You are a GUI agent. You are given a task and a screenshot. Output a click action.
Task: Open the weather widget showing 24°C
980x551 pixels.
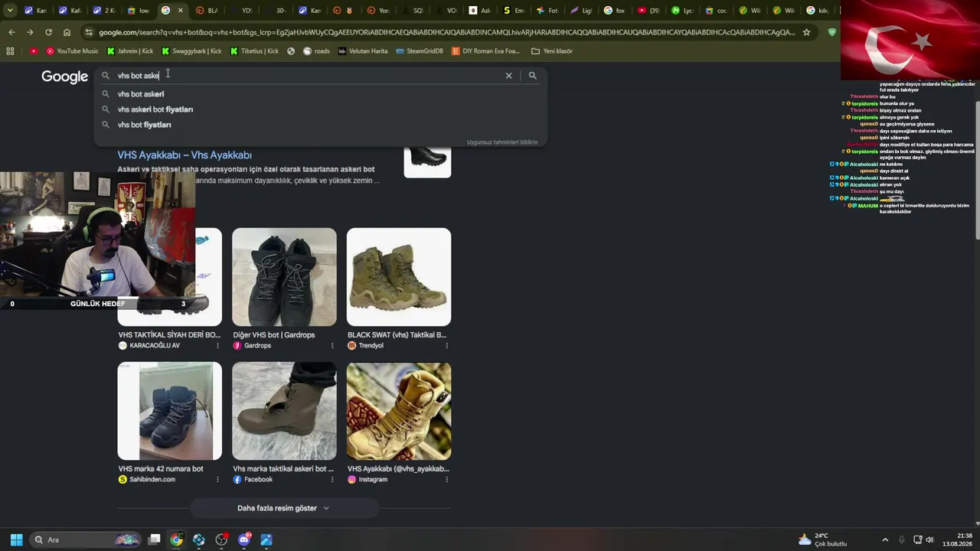click(x=823, y=540)
